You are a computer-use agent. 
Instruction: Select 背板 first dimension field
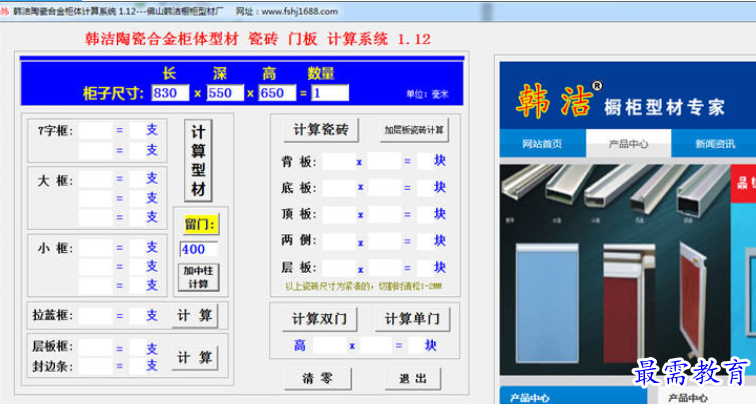tap(339, 162)
